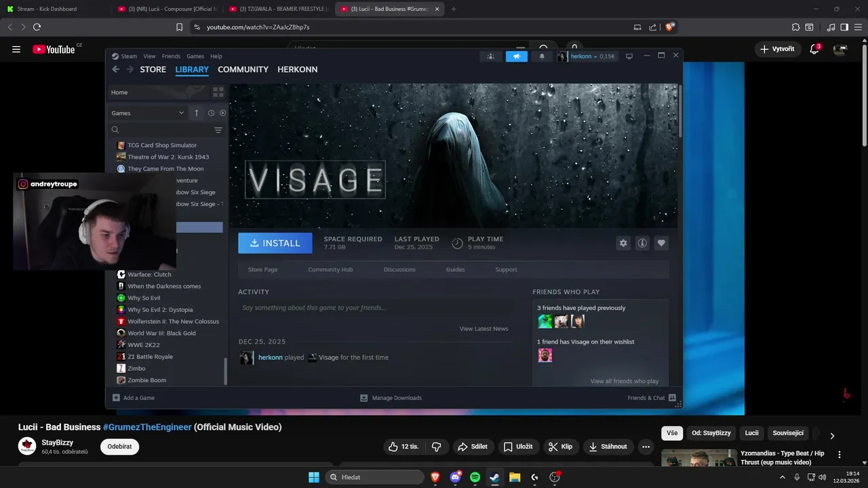This screenshot has width=868, height=488.
Task: Open Friends & Chat
Action: point(652,398)
